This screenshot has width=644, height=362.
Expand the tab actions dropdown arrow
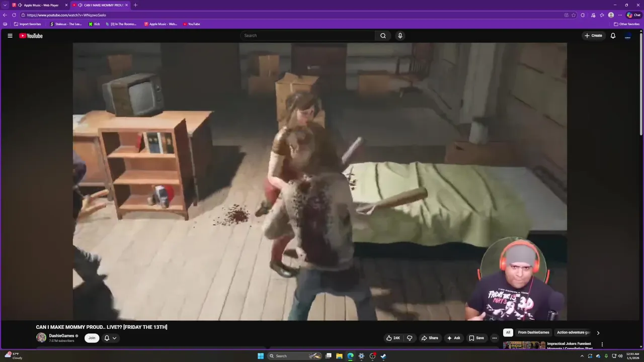point(4,5)
